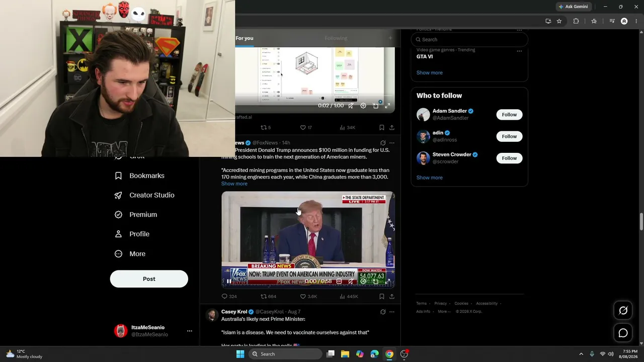
Task: Click the X search field
Action: coord(469,39)
